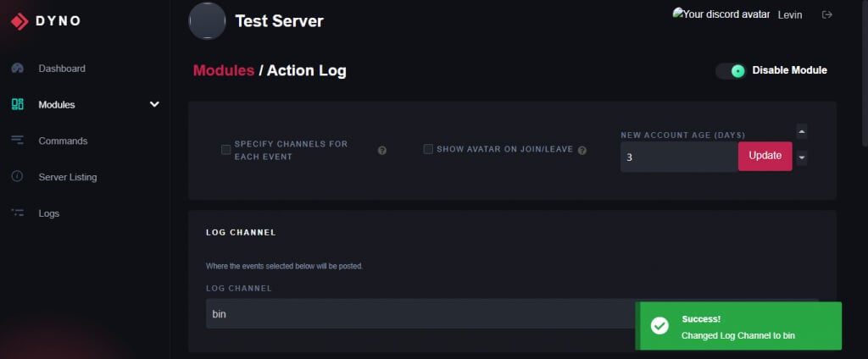Click the Commands list icon
This screenshot has height=359, width=868.
pos(17,141)
